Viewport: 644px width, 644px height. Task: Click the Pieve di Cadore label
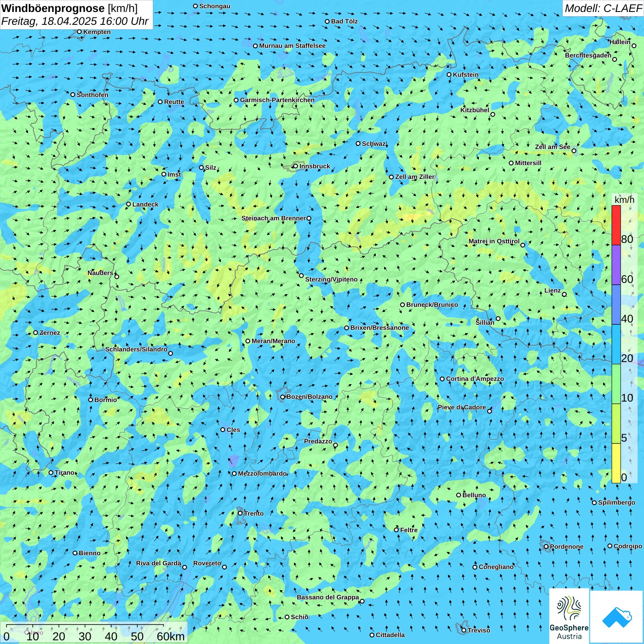click(462, 407)
